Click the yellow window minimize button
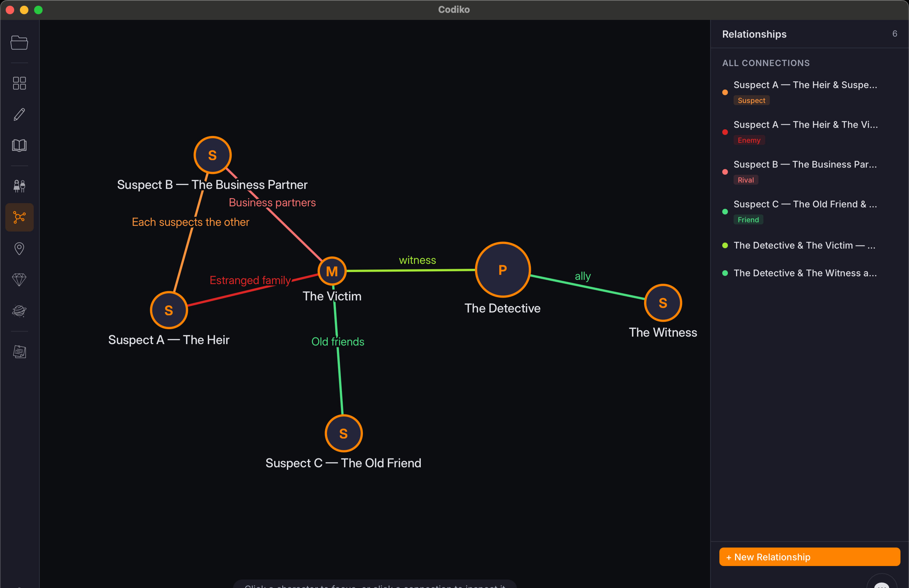909x588 pixels. (24, 10)
